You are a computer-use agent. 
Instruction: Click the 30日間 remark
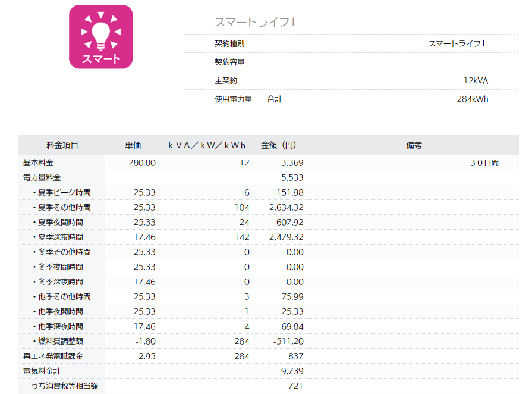[484, 163]
